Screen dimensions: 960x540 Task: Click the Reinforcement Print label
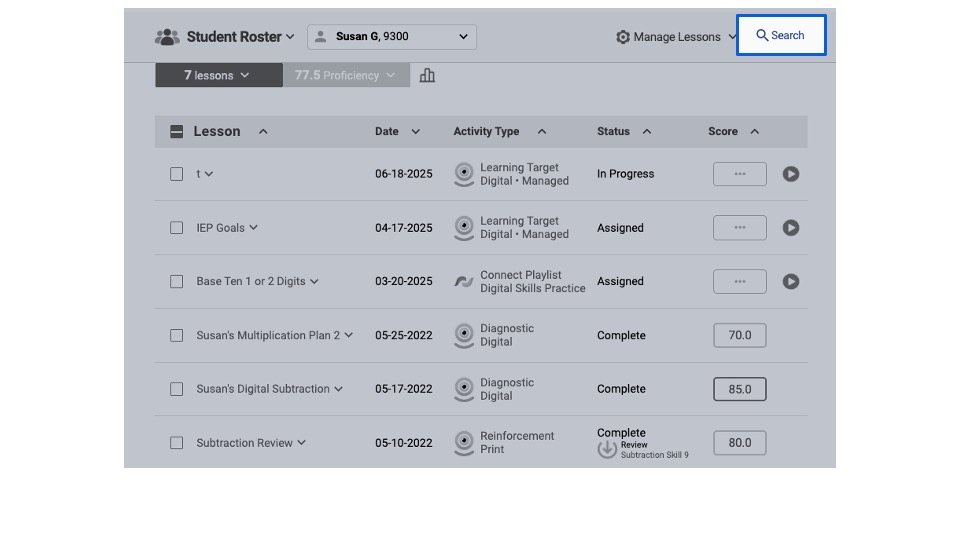pyautogui.click(x=517, y=443)
